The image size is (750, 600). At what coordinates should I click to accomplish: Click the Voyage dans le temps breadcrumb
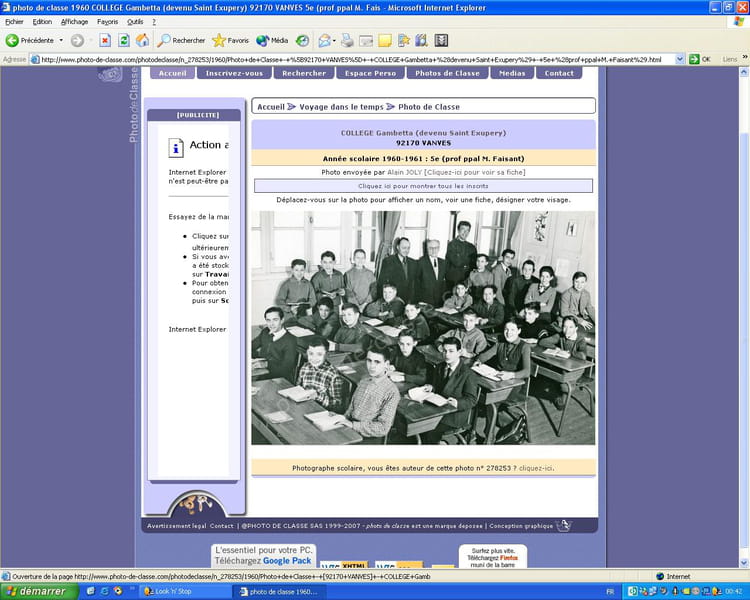342,106
